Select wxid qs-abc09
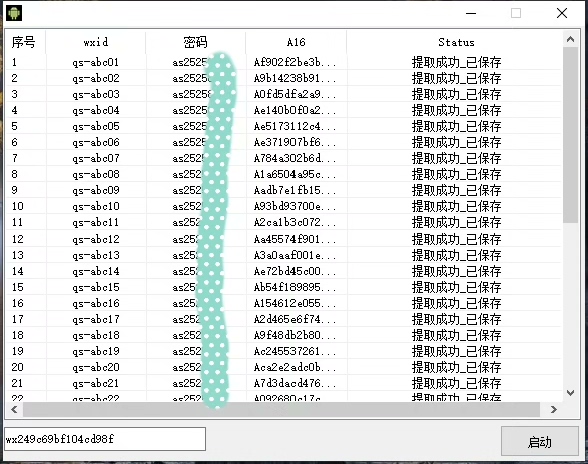 click(96, 191)
